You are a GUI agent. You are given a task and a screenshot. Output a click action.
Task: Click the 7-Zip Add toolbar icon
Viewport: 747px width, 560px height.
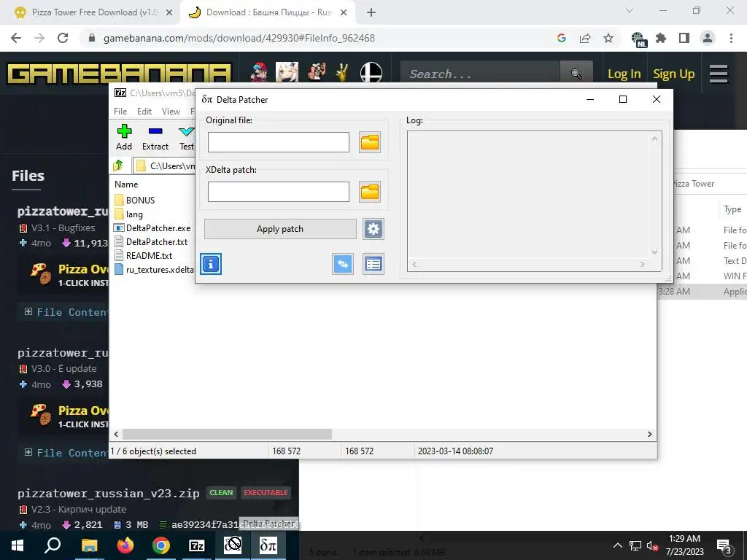click(124, 137)
